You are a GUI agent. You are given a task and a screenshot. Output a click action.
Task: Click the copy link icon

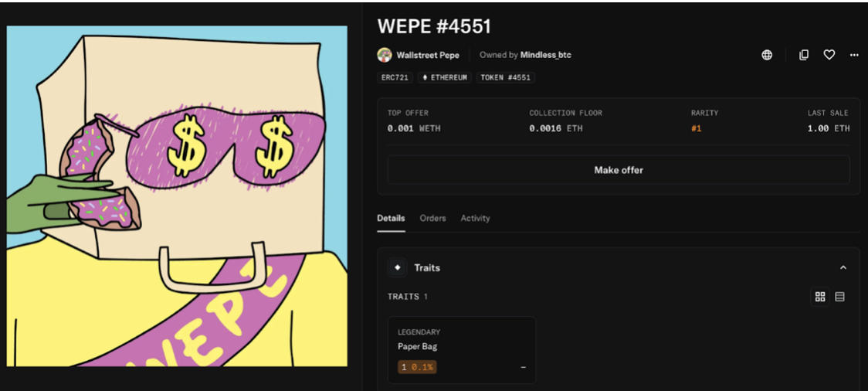click(x=804, y=55)
